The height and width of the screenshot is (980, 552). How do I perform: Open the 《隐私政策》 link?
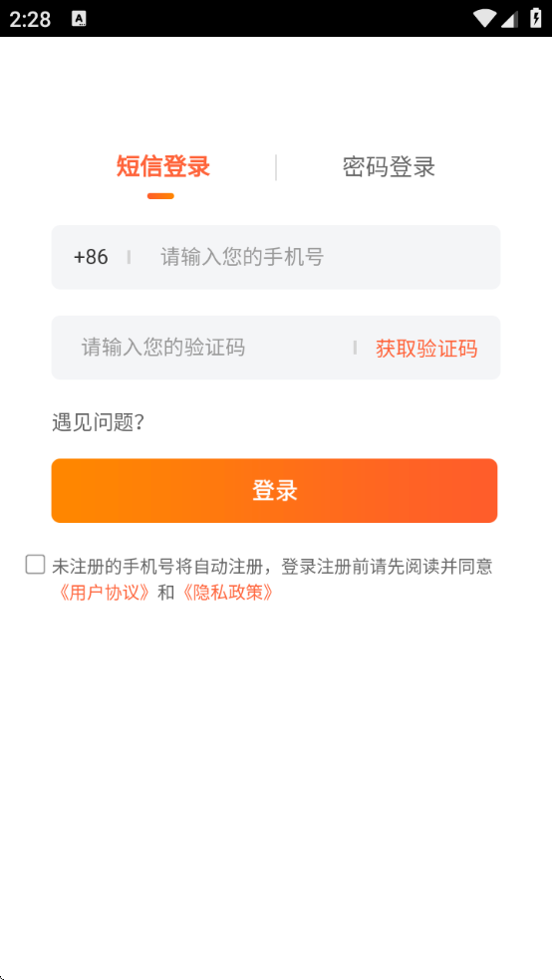[225, 593]
